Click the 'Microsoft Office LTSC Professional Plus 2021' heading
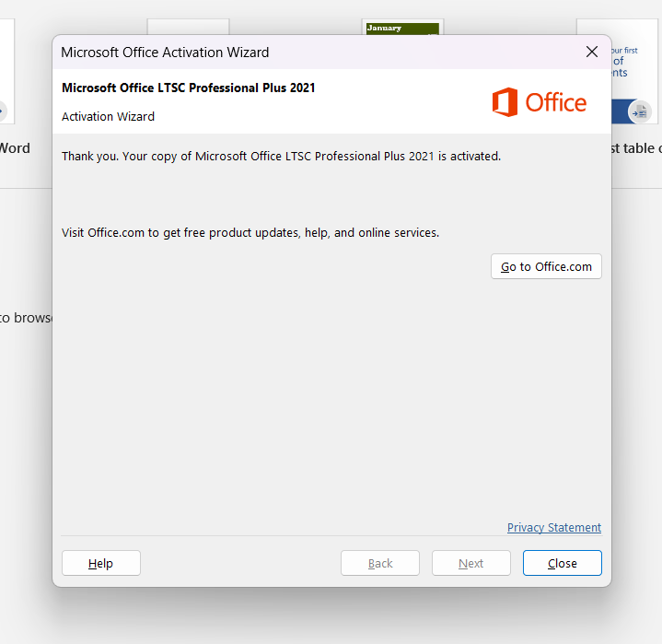Screen dimensions: 662x644 [189, 88]
